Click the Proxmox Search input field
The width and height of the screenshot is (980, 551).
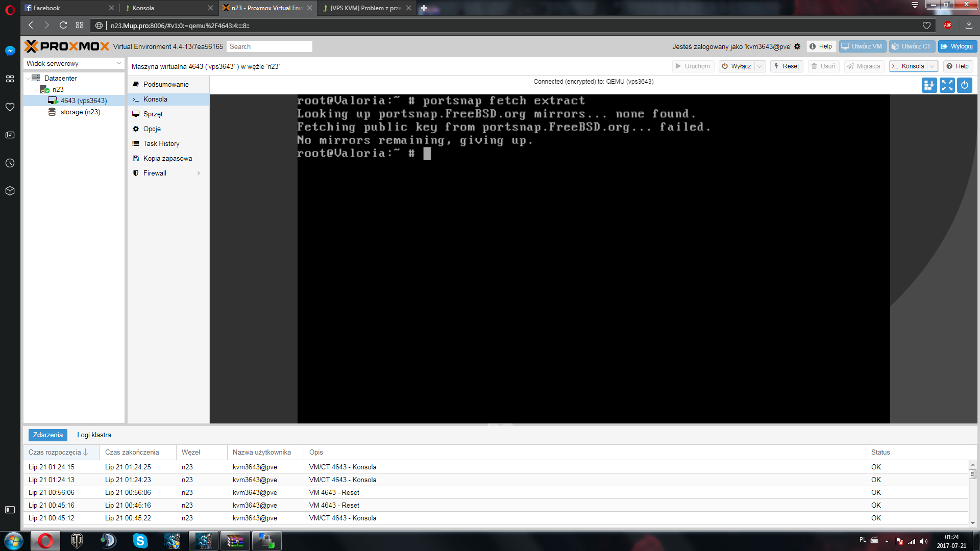point(269,46)
